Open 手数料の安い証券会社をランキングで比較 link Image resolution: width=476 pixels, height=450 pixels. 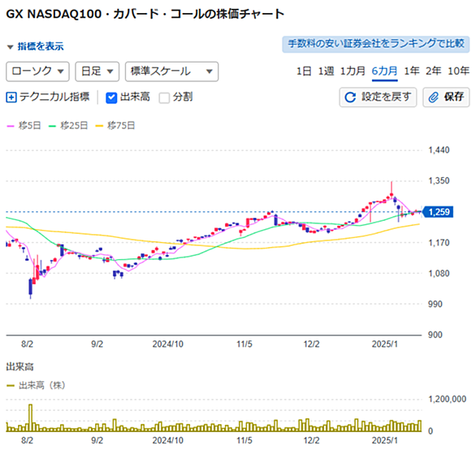pos(376,45)
